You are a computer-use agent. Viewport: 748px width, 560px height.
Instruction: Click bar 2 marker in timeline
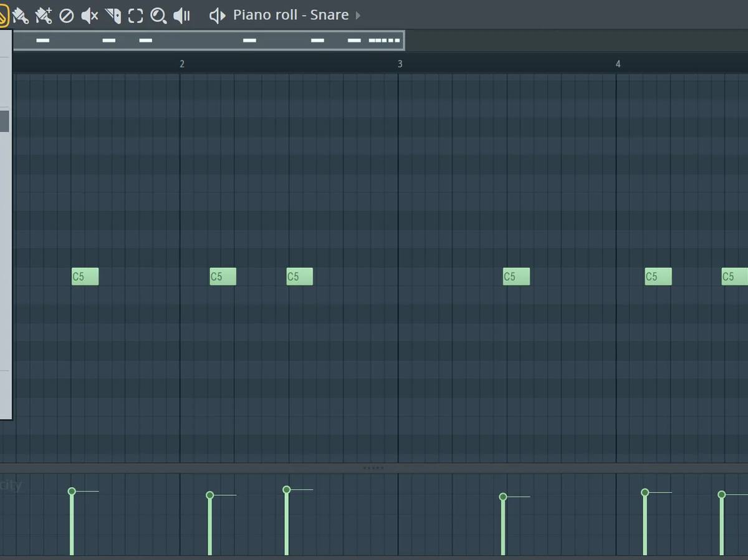181,64
